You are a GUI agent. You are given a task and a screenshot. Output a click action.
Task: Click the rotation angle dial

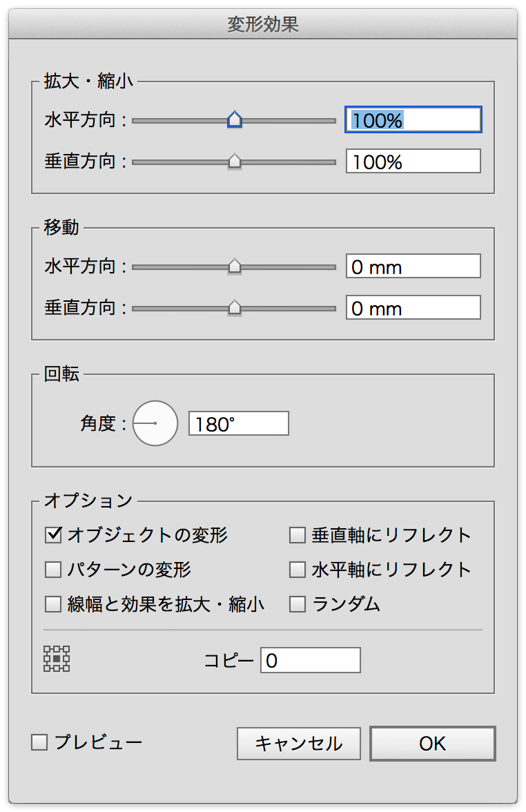(x=155, y=423)
